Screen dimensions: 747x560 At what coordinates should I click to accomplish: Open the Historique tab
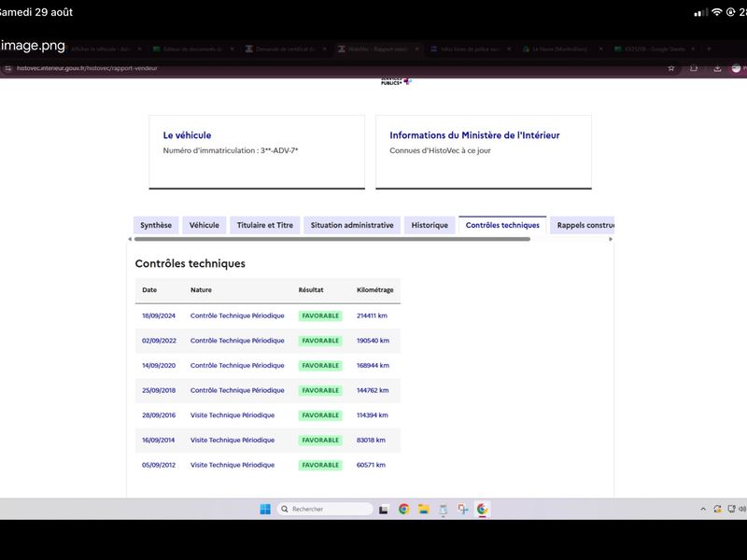coord(430,225)
